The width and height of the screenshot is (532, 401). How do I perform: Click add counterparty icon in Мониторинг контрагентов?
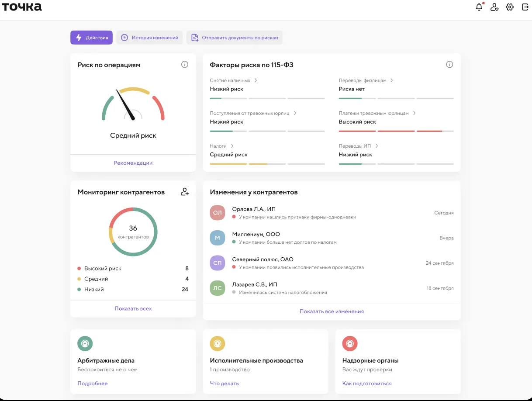click(185, 192)
